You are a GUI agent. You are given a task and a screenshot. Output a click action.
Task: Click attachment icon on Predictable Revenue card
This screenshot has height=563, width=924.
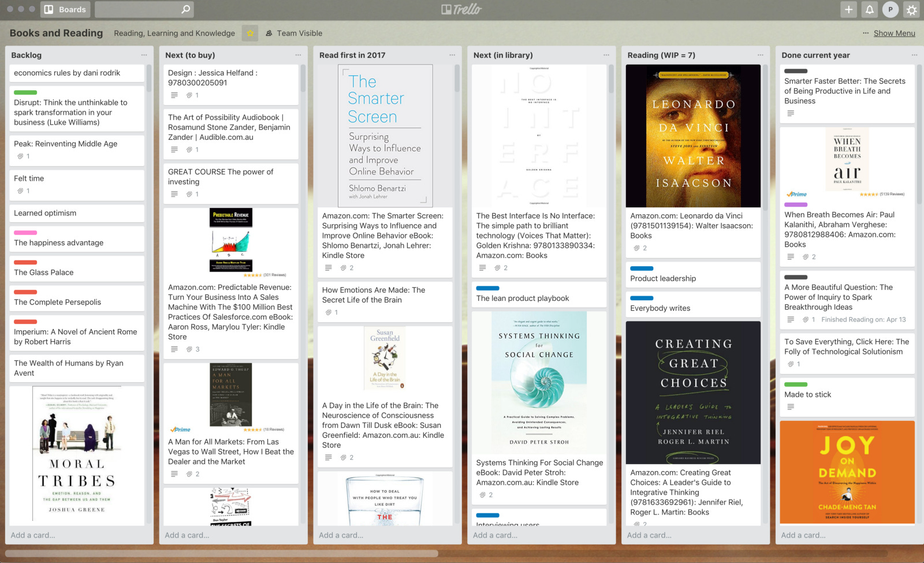(x=189, y=349)
